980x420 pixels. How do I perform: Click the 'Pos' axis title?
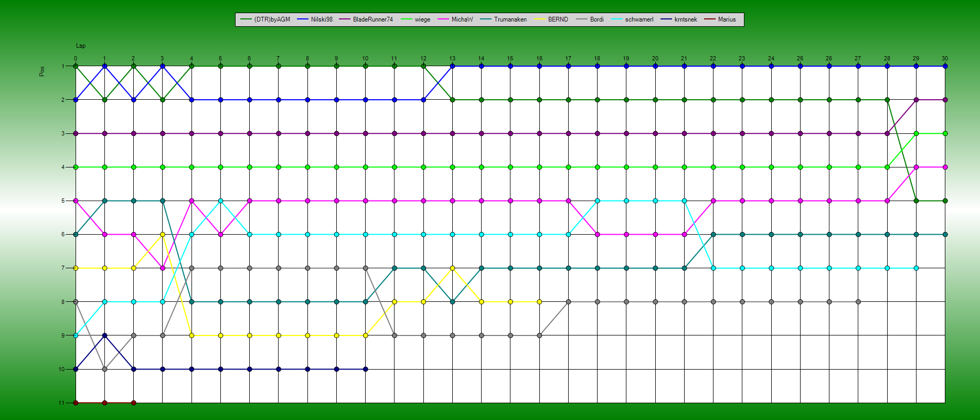click(41, 71)
